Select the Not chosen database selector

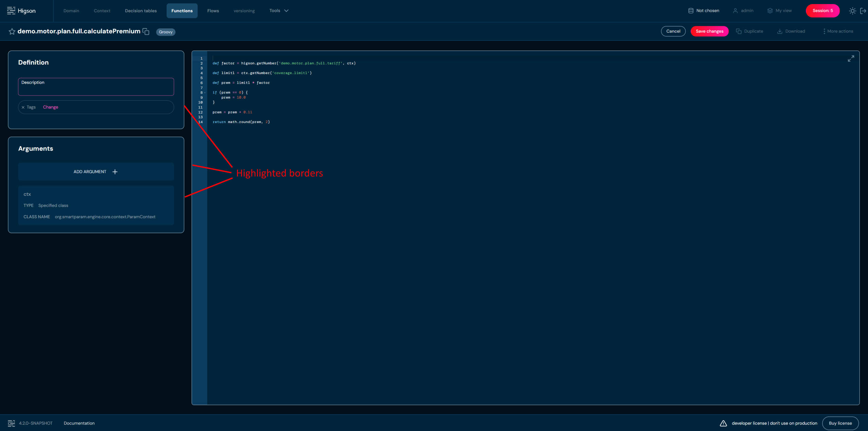pos(703,11)
